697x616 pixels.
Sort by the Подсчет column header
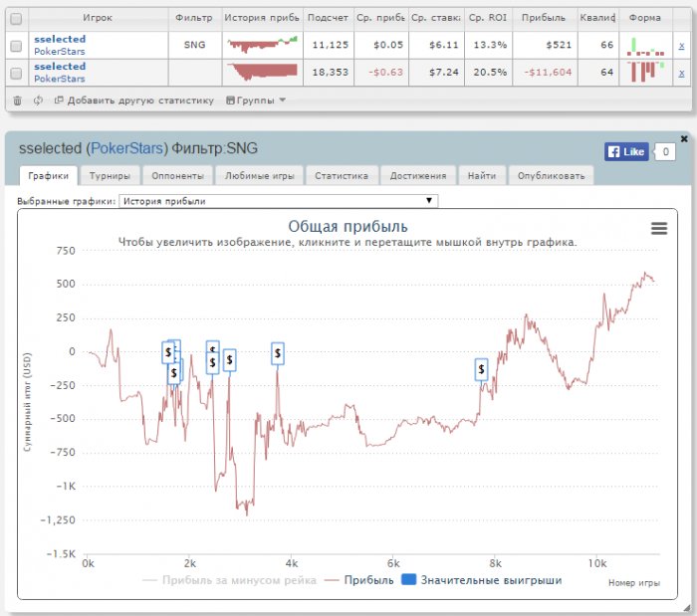click(328, 18)
